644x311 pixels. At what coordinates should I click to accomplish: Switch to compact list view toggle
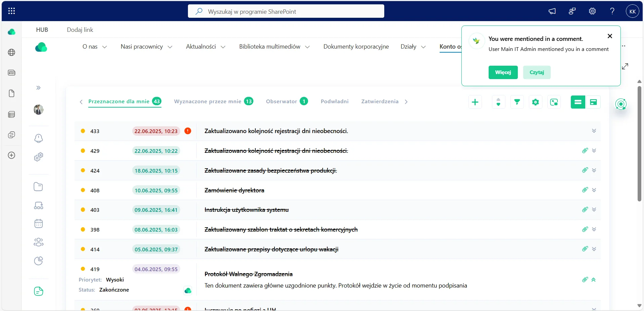click(578, 102)
